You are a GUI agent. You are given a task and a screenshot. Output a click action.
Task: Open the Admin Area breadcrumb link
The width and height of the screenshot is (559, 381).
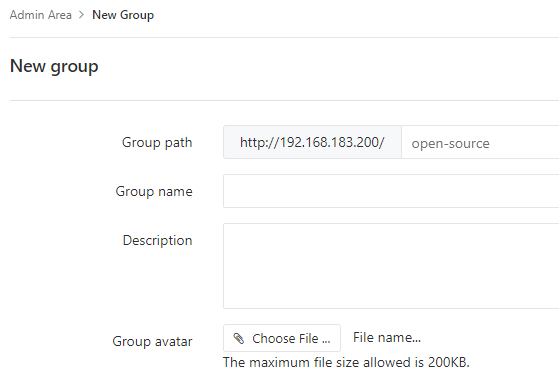[x=41, y=15]
